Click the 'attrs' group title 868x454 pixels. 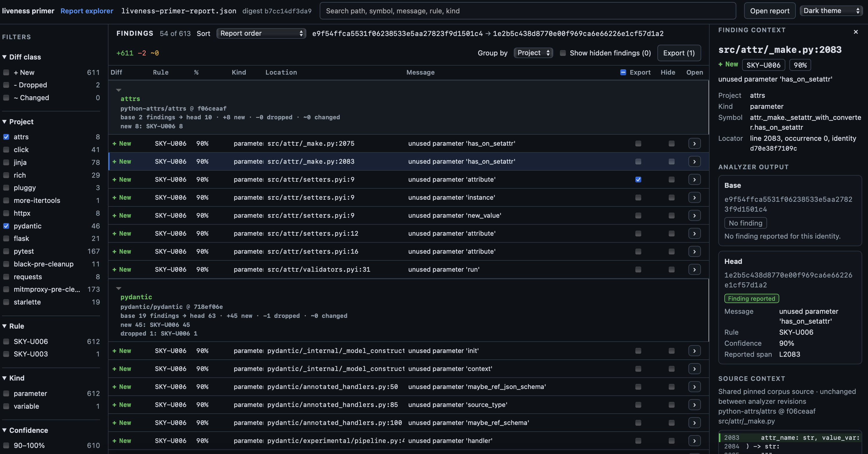(x=130, y=99)
